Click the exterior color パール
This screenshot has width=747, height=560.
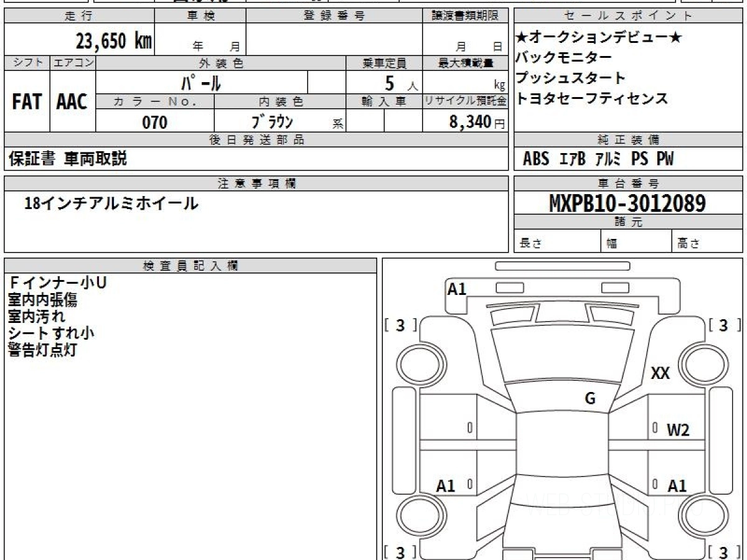pos(201,82)
